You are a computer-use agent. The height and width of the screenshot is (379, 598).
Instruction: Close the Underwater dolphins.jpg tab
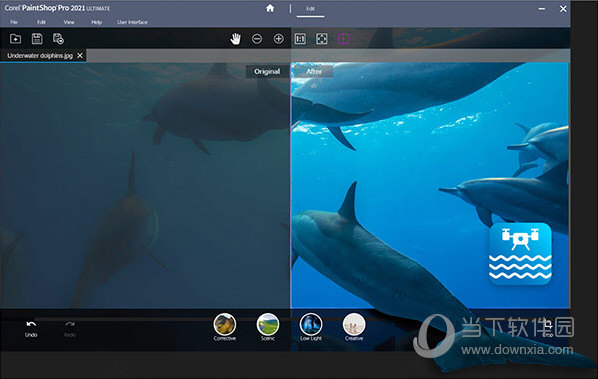(x=80, y=56)
